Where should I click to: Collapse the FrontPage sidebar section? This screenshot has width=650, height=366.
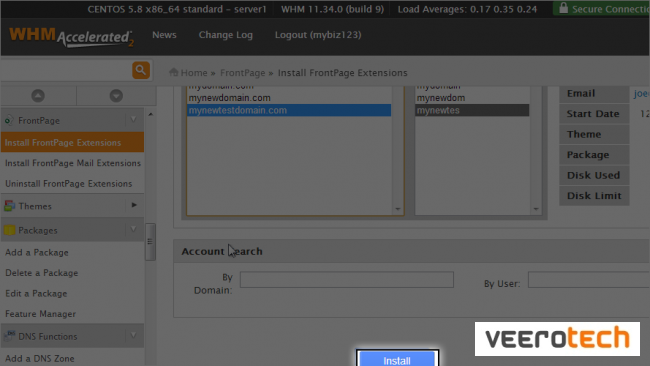(133, 120)
